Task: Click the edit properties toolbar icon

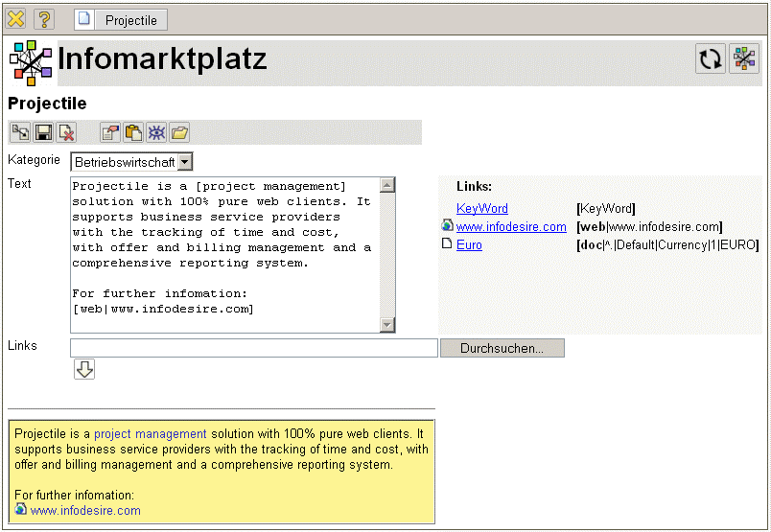Action: coord(110,133)
